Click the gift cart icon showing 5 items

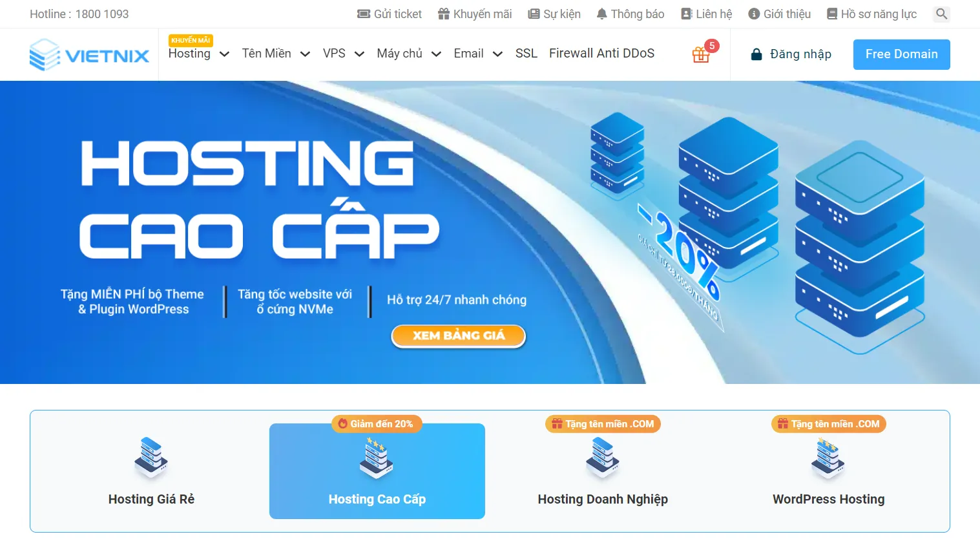point(702,54)
